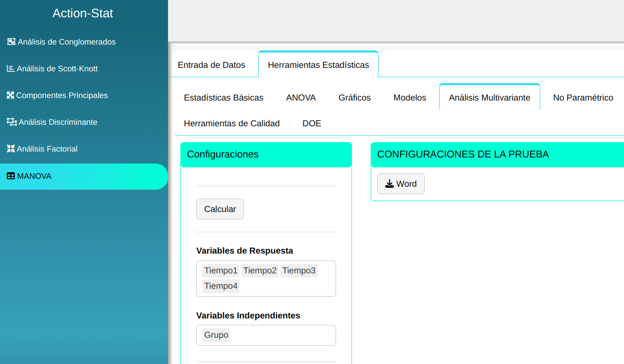Viewport: 624px width, 364px height.
Task: Open the Entrada de Datos tab
Action: [211, 65]
